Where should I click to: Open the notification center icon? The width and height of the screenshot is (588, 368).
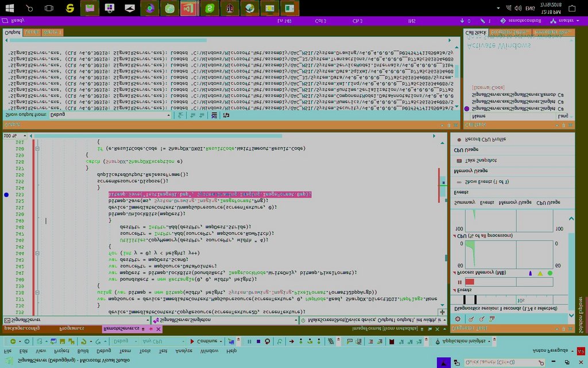572,8
